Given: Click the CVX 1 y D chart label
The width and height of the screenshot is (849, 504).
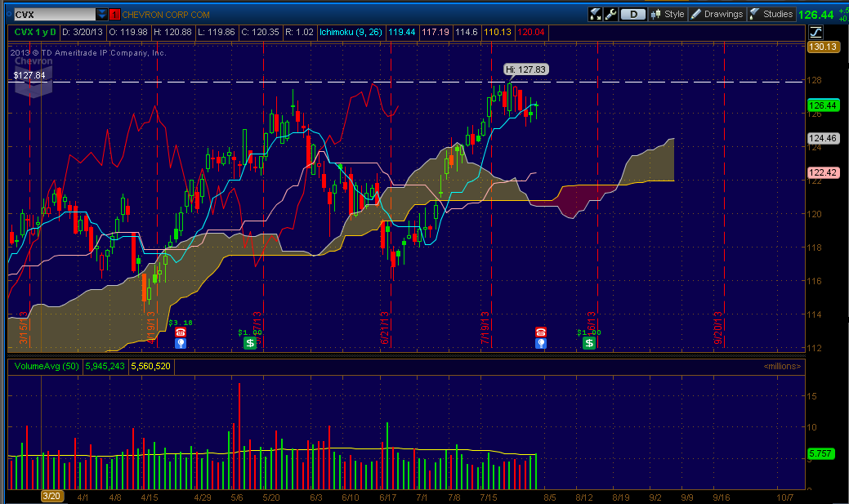Looking at the screenshot, I should [34, 32].
